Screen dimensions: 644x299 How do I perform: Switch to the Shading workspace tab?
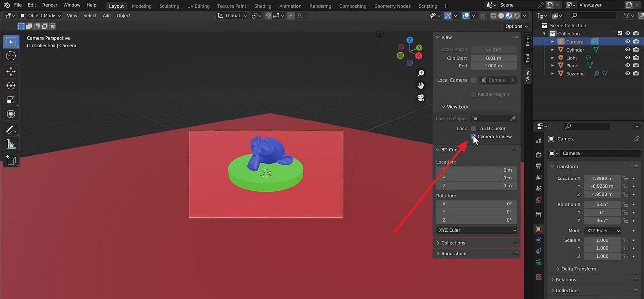(263, 6)
